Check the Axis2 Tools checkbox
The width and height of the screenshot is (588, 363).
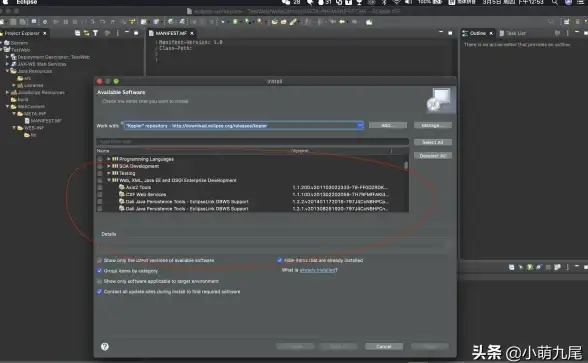(x=100, y=187)
